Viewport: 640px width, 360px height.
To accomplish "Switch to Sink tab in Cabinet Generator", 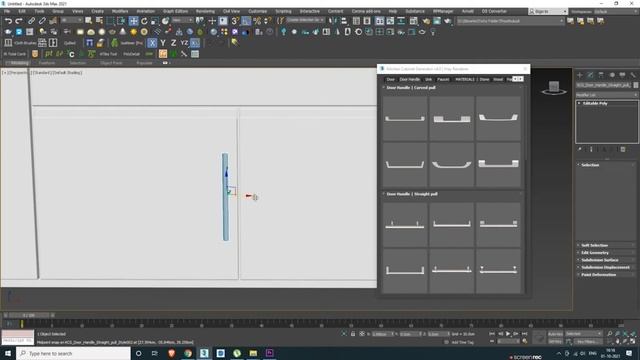I will (x=428, y=80).
